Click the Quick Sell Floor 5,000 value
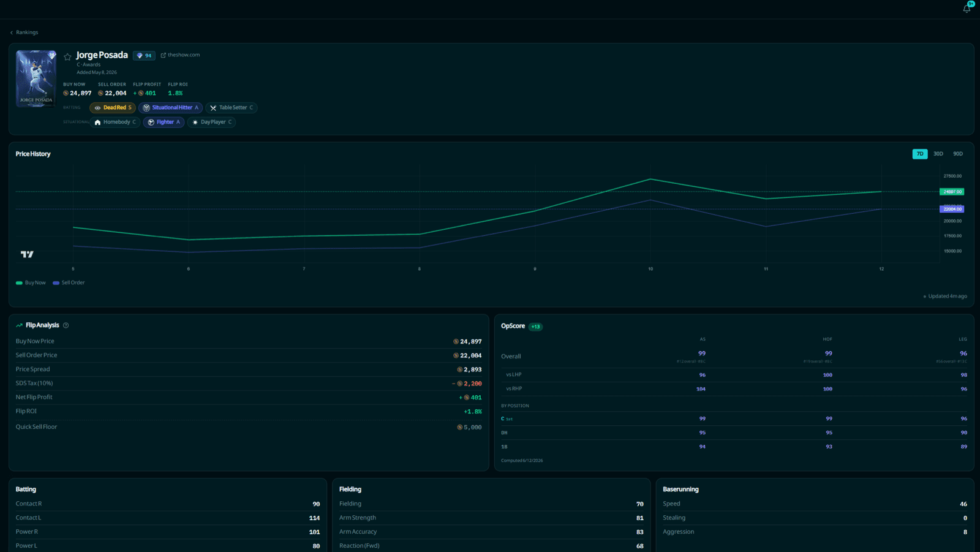 469,428
